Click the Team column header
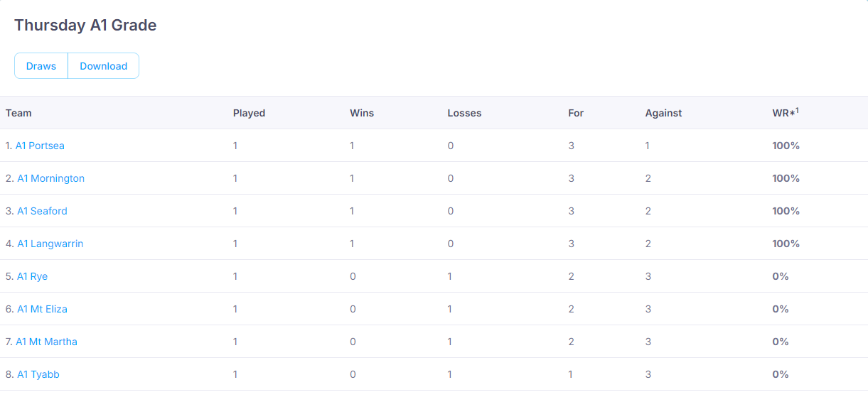The image size is (868, 397). [x=18, y=113]
